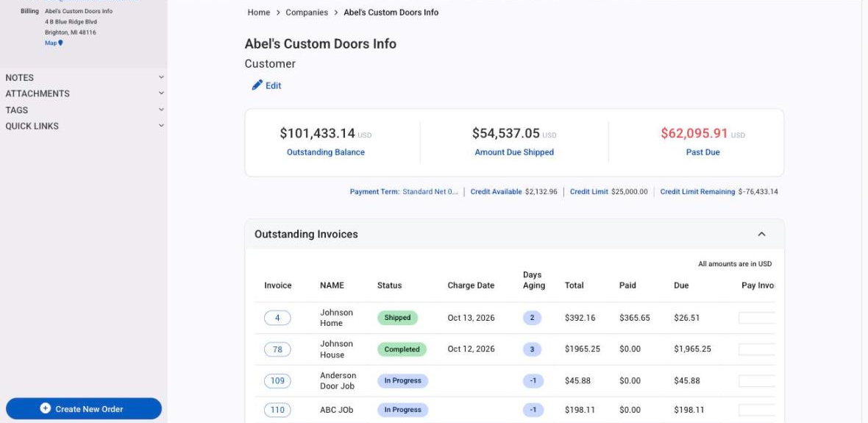Click the $101,433.14 balance amount
Viewport: 868px width, 423px height.
(317, 133)
